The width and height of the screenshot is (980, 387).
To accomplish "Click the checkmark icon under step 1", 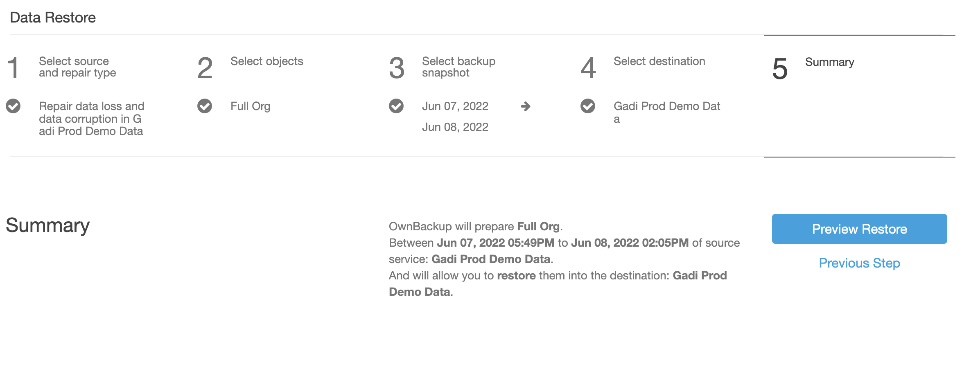I will (13, 106).
